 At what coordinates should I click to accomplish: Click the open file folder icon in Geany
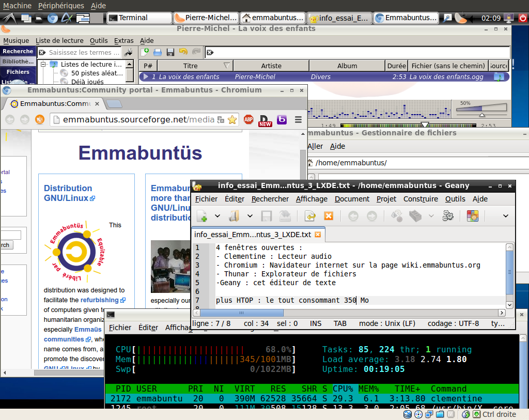point(234,216)
